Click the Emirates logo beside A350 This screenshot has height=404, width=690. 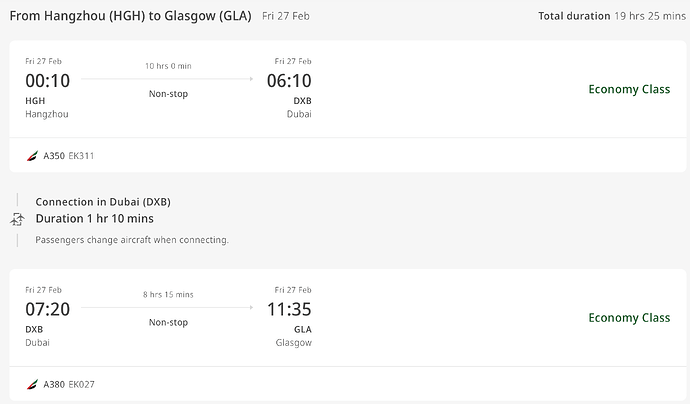point(33,156)
